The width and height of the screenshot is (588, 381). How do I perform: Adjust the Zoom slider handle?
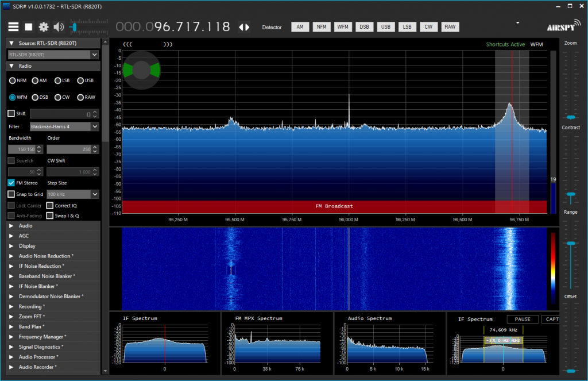click(571, 117)
